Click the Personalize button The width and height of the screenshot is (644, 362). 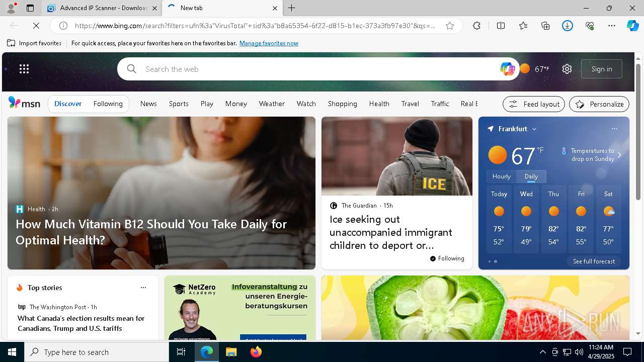point(599,104)
